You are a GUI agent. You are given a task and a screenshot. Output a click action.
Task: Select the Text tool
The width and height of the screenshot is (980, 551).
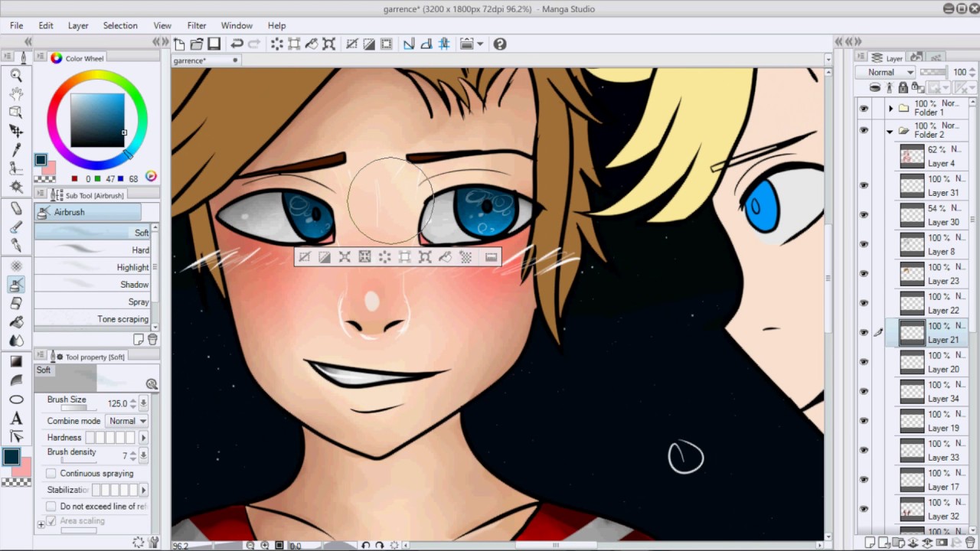point(16,419)
